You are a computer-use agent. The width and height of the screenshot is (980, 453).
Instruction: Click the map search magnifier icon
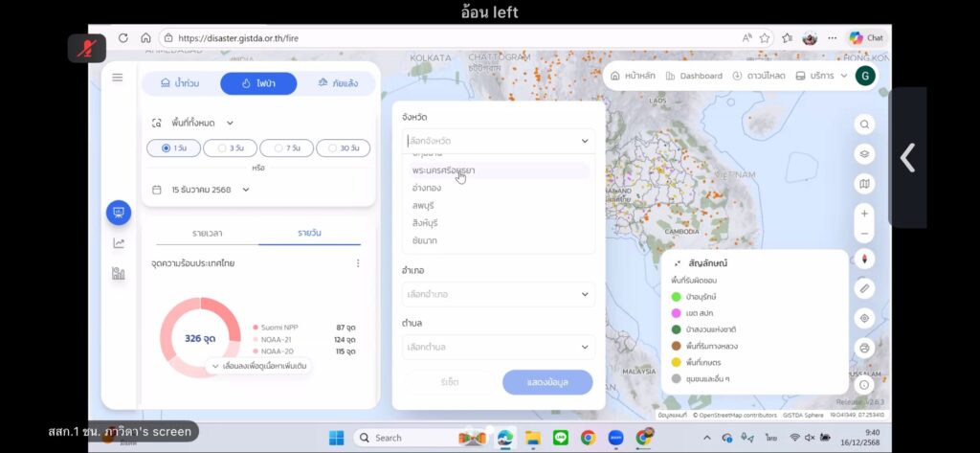click(x=864, y=125)
